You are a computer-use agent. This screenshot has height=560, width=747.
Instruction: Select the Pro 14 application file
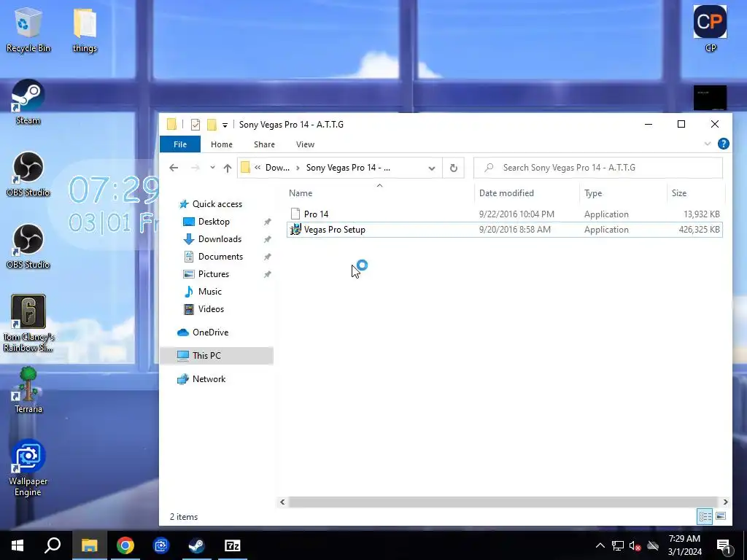505,214
